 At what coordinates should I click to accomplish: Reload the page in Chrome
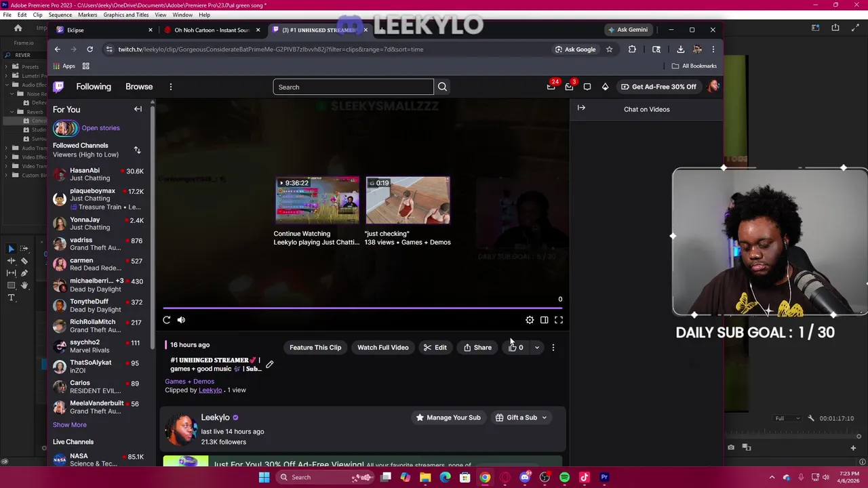(x=90, y=49)
